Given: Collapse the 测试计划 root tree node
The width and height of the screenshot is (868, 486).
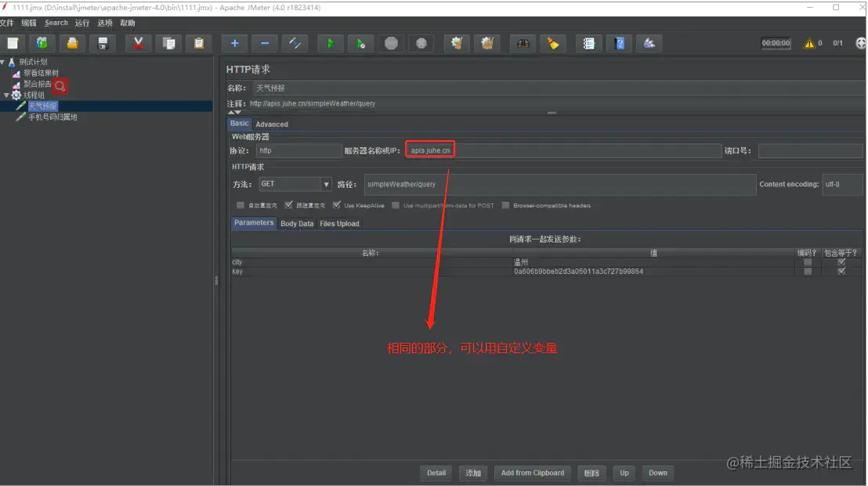Looking at the screenshot, I should (x=3, y=62).
